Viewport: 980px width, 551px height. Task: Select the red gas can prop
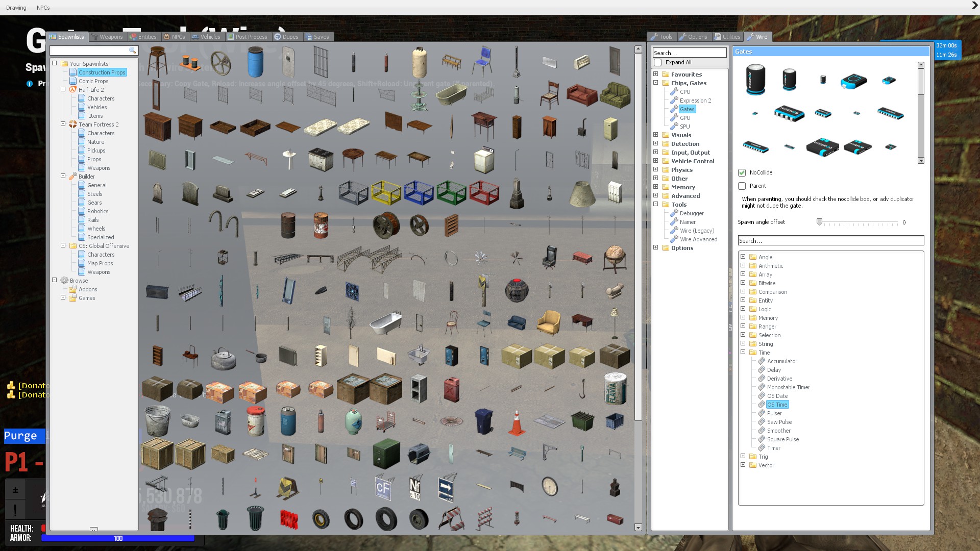click(451, 390)
